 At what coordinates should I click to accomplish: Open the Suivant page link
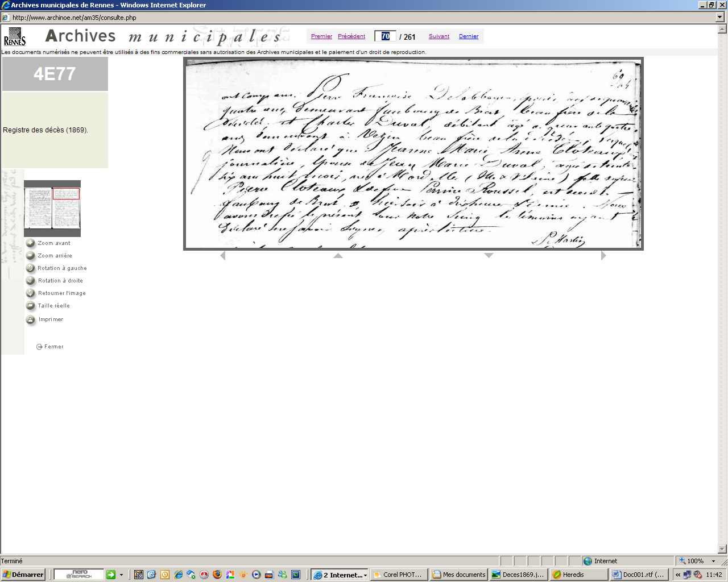click(x=439, y=36)
